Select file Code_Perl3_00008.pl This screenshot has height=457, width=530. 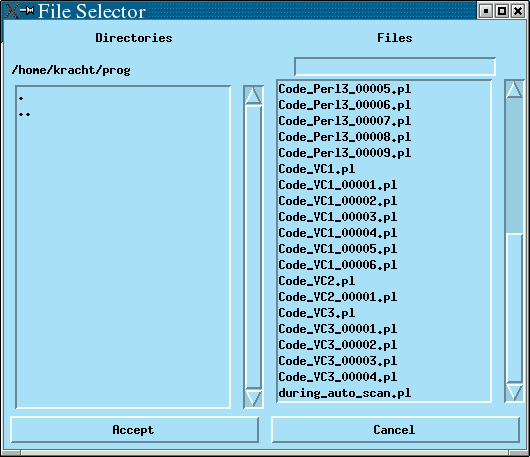(344, 137)
